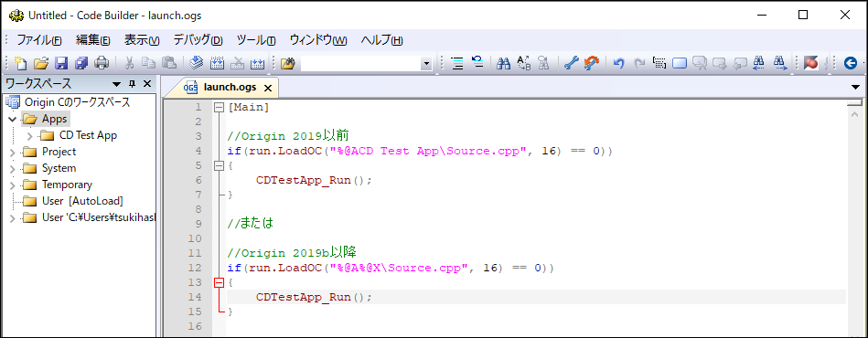This screenshot has height=338, width=868.
Task: Expand the Temporary folder
Action: click(13, 185)
